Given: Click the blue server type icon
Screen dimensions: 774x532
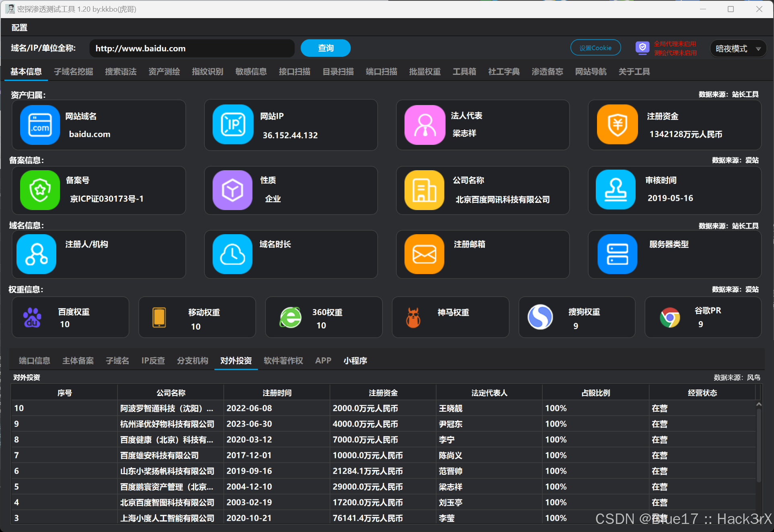Looking at the screenshot, I should click(x=617, y=254).
